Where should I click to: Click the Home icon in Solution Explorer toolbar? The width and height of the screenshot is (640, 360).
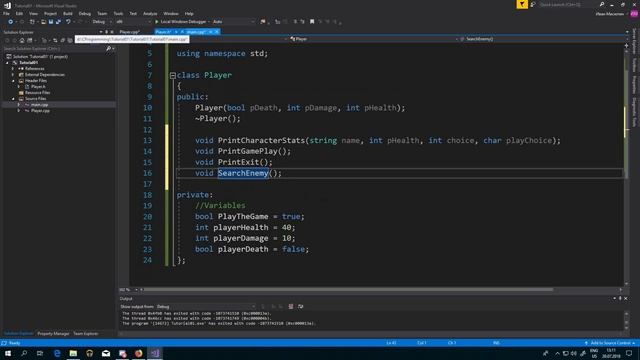pos(22,40)
